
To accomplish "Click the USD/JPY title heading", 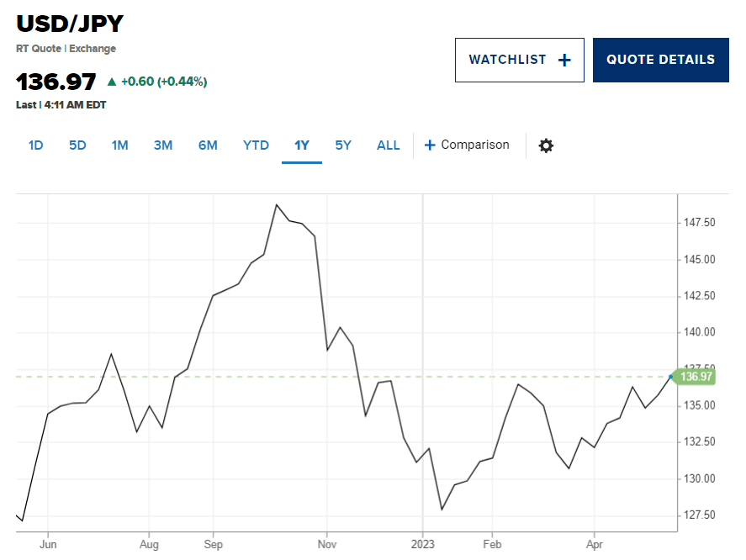I will [70, 24].
